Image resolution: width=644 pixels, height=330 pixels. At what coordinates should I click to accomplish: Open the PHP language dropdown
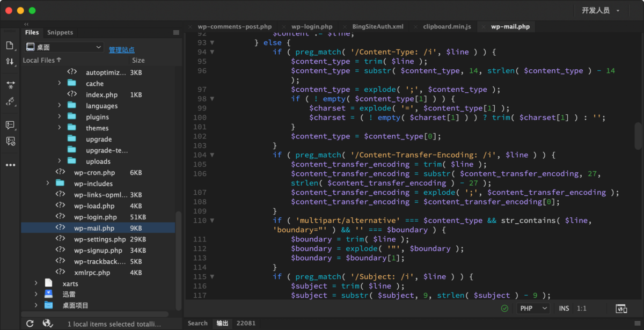533,309
